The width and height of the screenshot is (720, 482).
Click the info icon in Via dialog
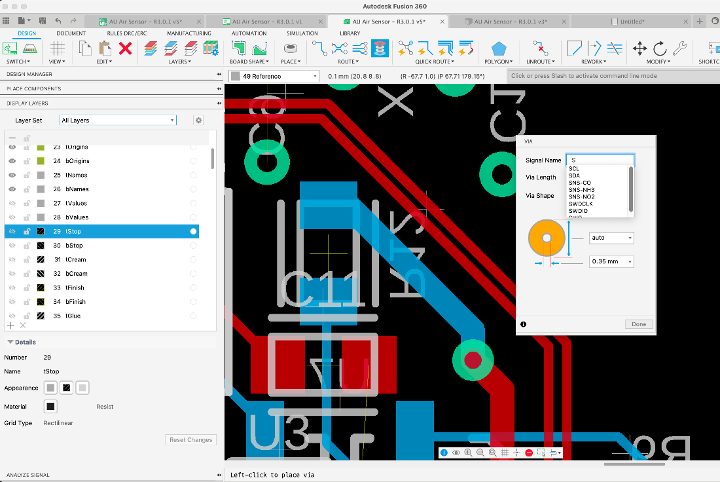point(523,324)
